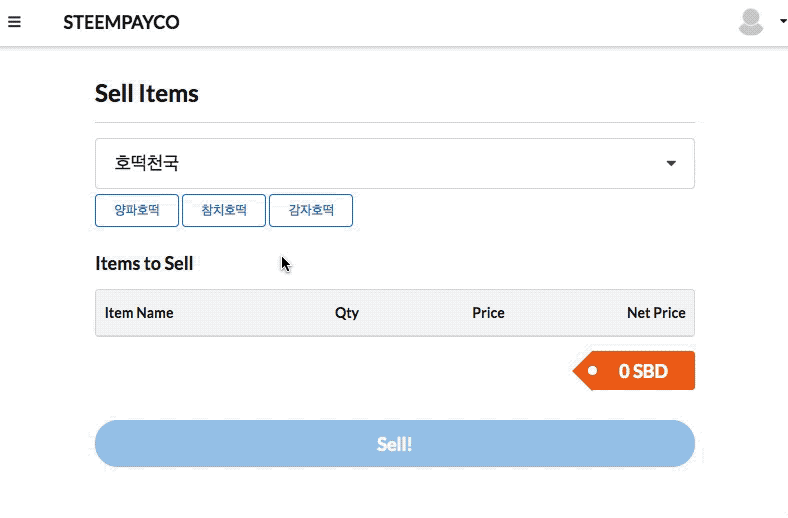Select the Item Name column header
The width and height of the screenshot is (788, 518).
[139, 313]
